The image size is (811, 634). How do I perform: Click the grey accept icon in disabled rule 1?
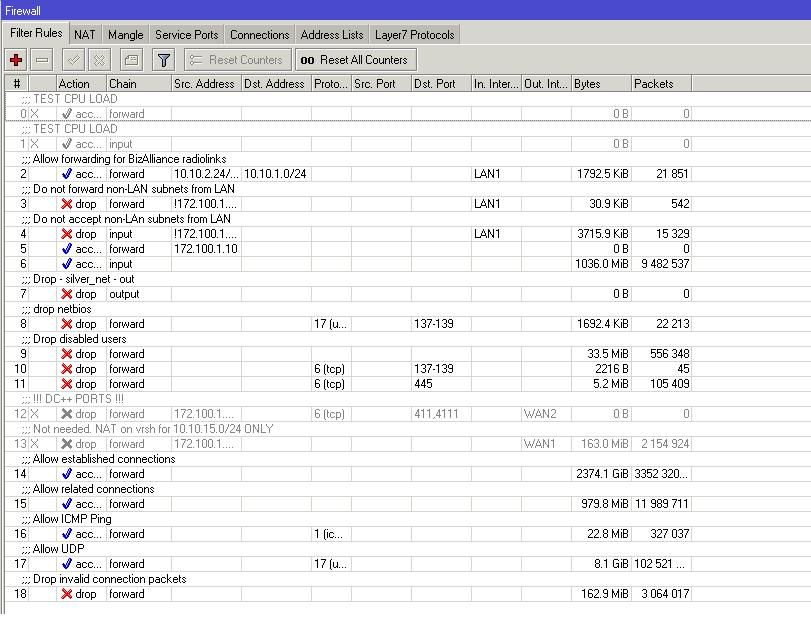[x=67, y=144]
